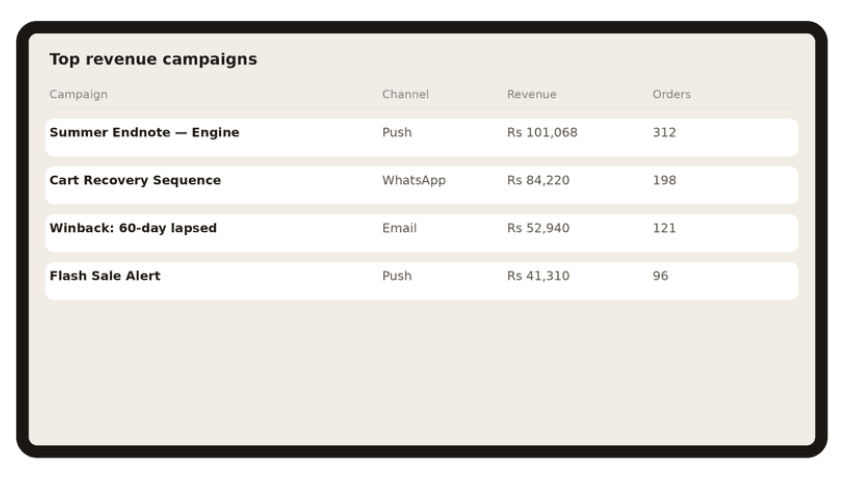This screenshot has width=848, height=483.
Task: Sort table by Orders header
Action: point(671,94)
